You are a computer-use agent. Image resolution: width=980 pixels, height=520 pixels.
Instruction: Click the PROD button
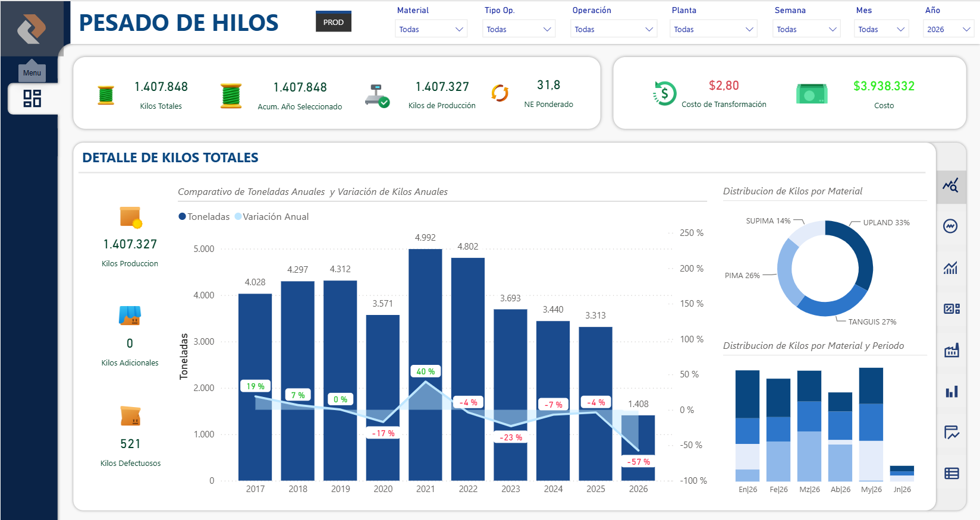pos(333,22)
